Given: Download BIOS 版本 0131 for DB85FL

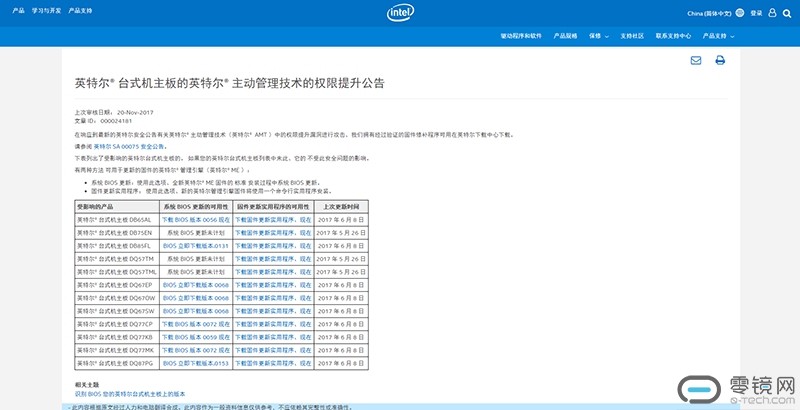Looking at the screenshot, I should [196, 246].
